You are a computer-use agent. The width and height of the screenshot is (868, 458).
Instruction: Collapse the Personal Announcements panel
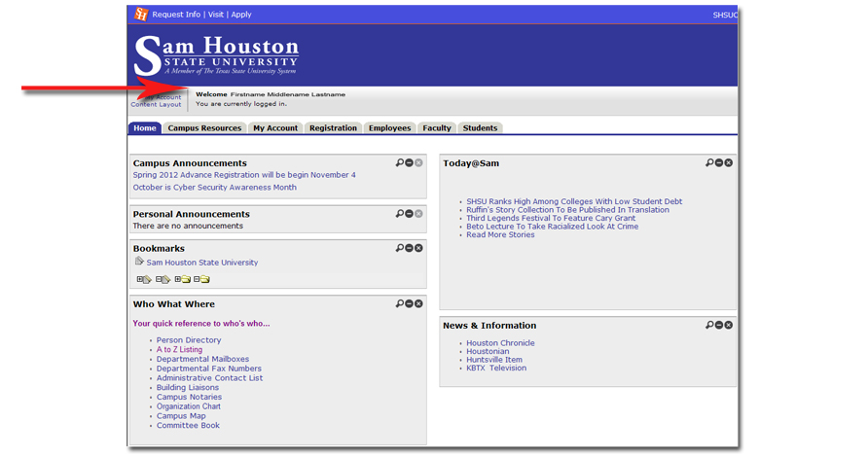click(x=409, y=213)
